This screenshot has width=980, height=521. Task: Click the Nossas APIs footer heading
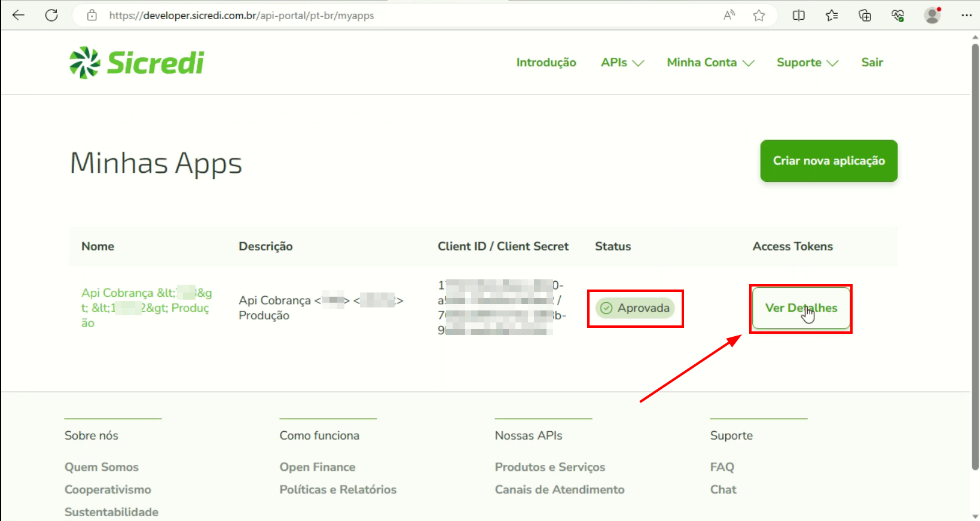529,435
